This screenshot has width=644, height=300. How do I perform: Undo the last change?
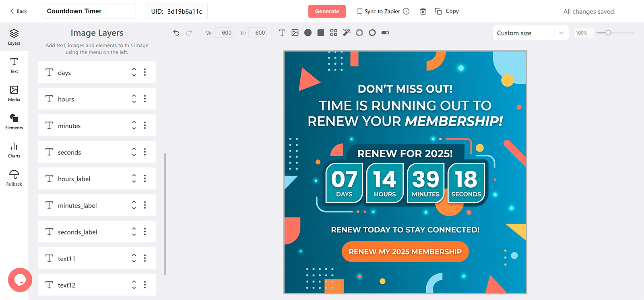[x=176, y=33]
